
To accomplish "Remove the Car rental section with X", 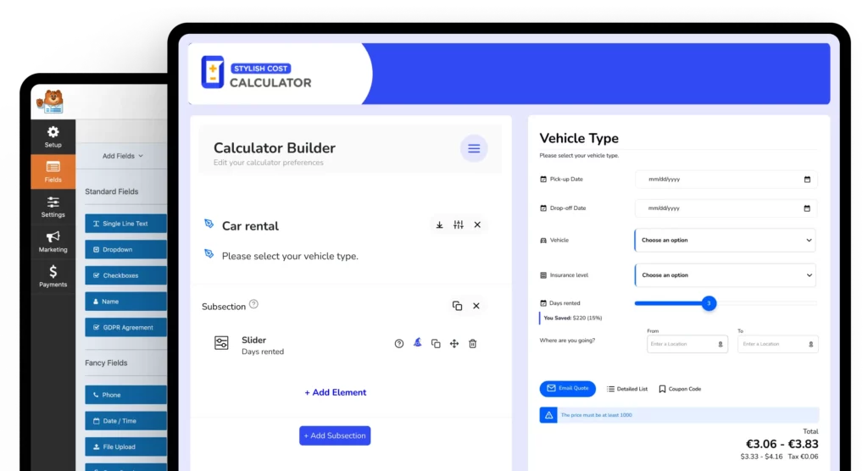I will coord(477,224).
